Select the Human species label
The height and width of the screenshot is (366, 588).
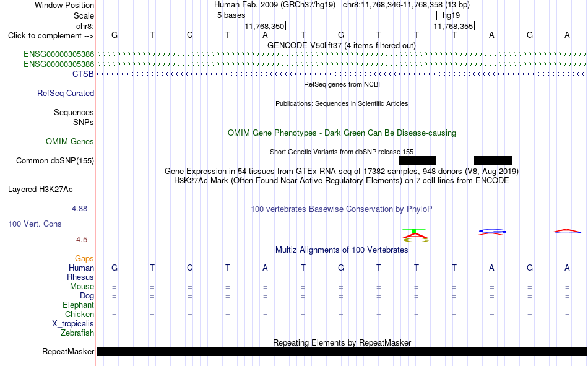[81, 268]
